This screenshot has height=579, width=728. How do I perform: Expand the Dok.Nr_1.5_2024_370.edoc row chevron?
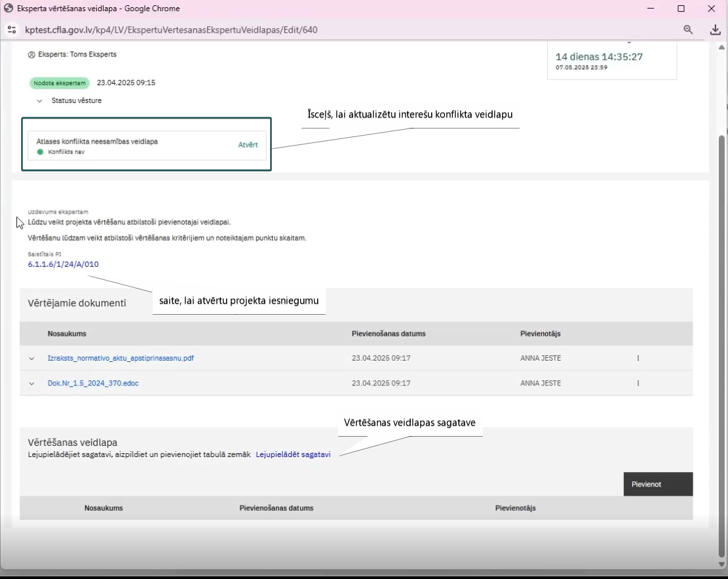[x=31, y=384]
